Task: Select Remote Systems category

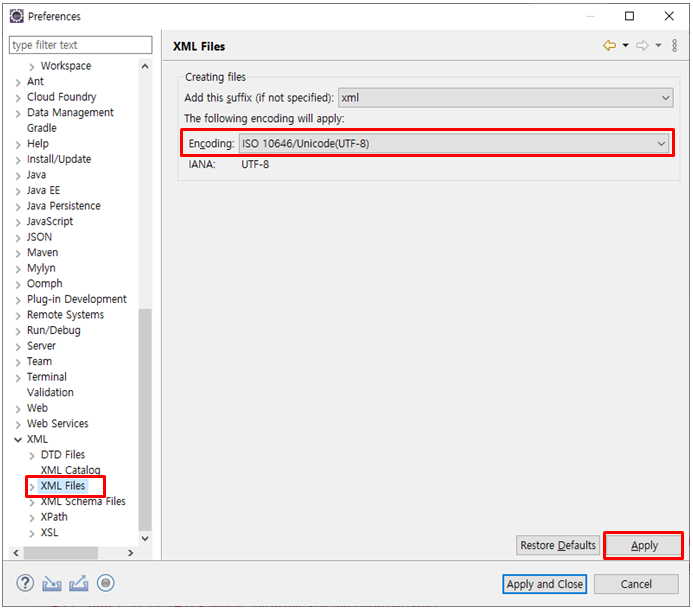Action: pos(65,315)
